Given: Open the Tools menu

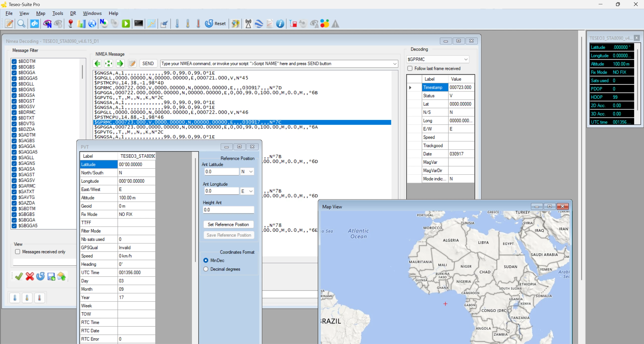Looking at the screenshot, I should pyautogui.click(x=58, y=13).
